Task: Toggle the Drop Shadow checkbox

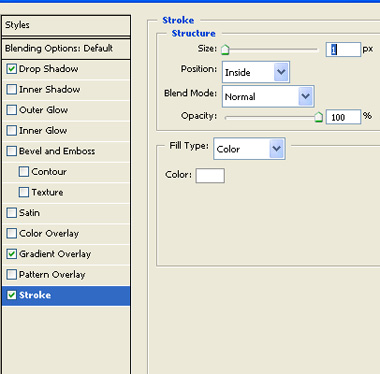Action: pyautogui.click(x=12, y=69)
